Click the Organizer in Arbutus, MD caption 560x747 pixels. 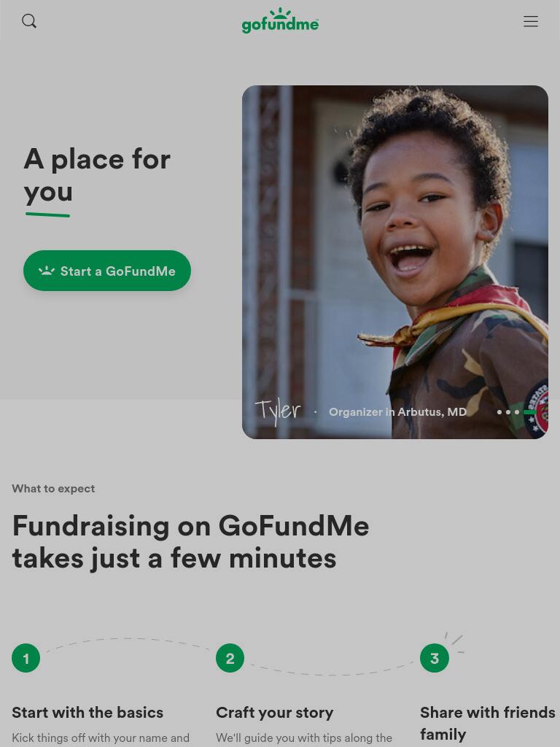(x=397, y=412)
